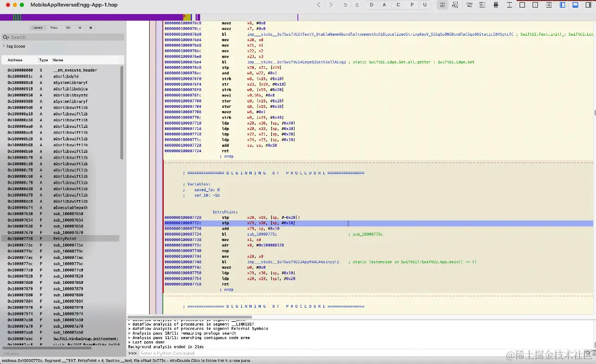Screen dimensions: 596x364
Task: Open the tags tab in sidebar
Action: [91, 28]
